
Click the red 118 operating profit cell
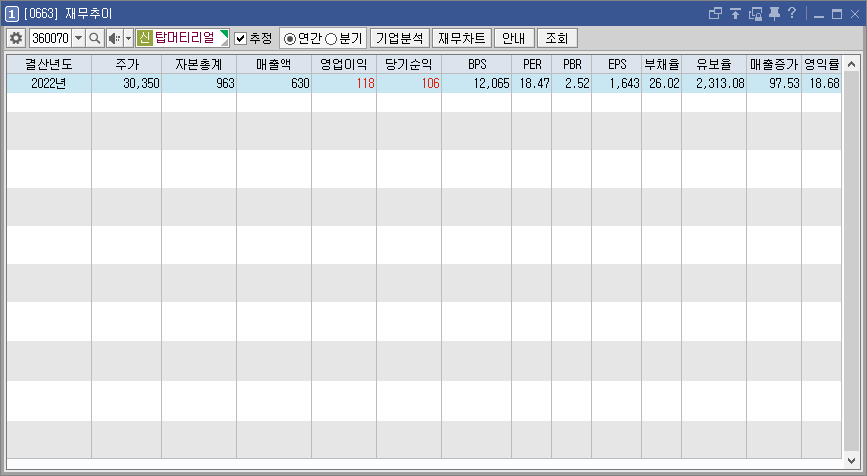(344, 83)
